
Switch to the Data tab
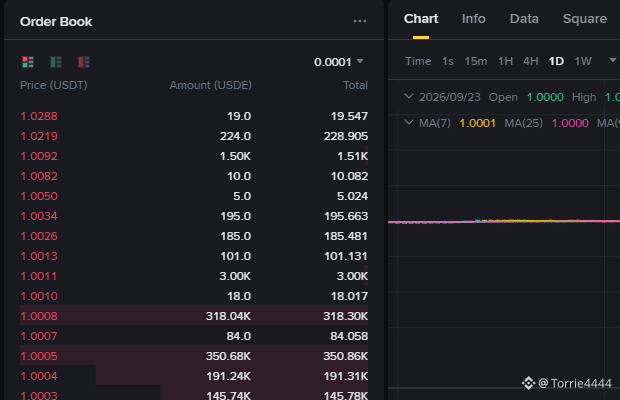coord(524,19)
